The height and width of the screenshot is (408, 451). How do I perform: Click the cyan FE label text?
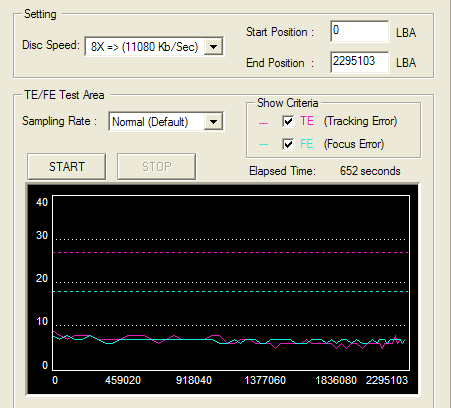(306, 144)
